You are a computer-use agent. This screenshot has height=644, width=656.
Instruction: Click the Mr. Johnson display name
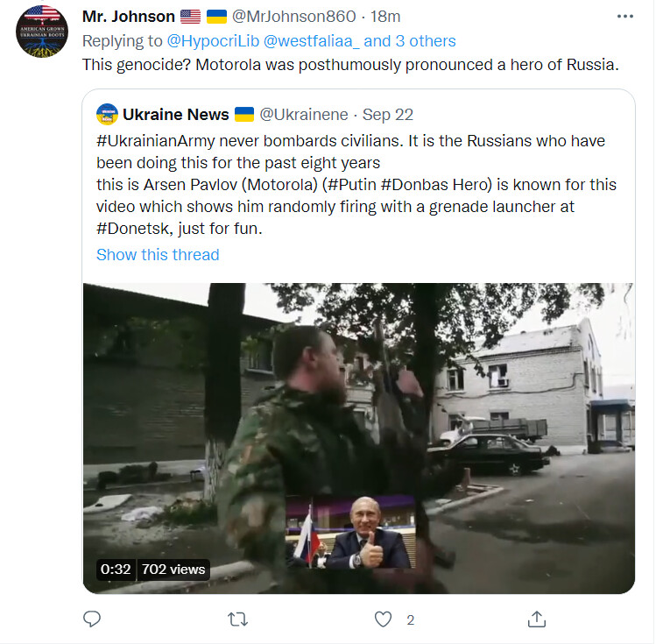[129, 17]
